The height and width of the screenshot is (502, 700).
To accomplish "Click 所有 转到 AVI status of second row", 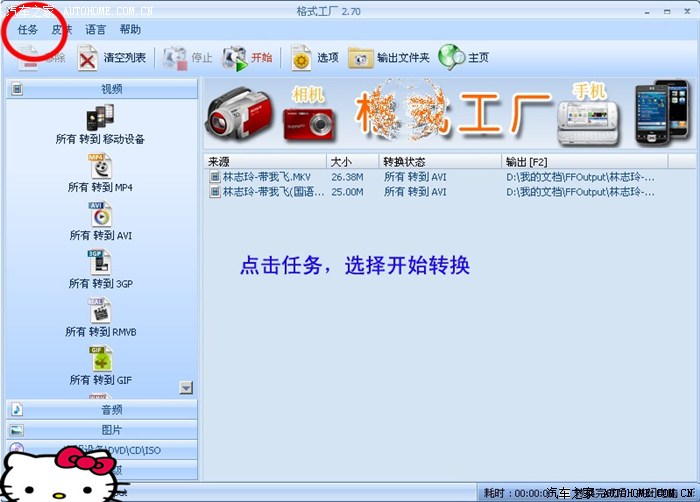I will coord(415,192).
